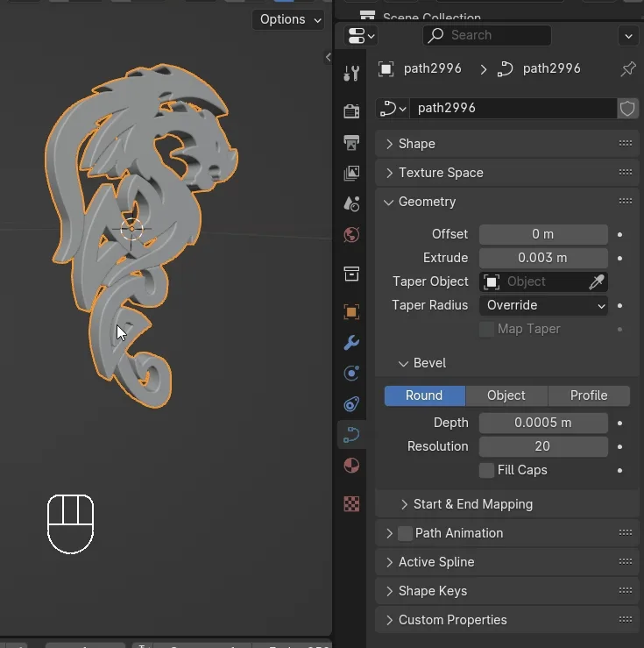Open the Curve Data properties tab
Image resolution: width=644 pixels, height=648 pixels.
click(x=351, y=435)
